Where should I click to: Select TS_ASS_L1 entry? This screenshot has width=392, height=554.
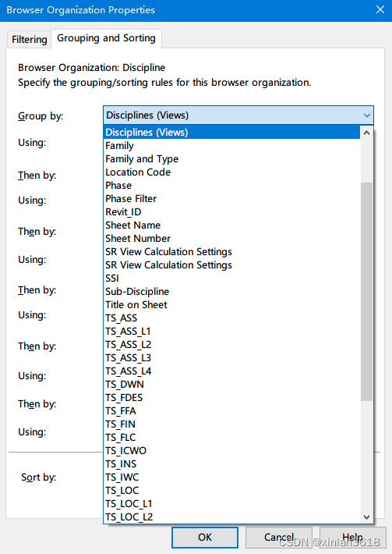tap(231, 332)
